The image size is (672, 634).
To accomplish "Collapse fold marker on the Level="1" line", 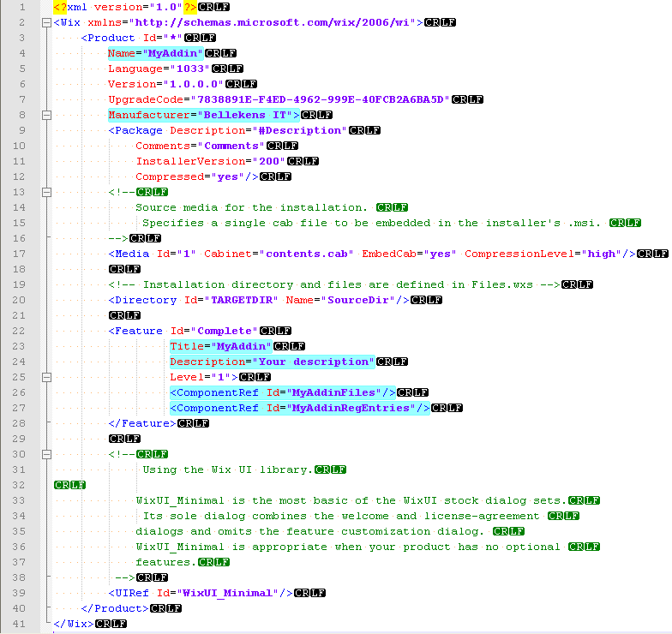I will (x=46, y=377).
